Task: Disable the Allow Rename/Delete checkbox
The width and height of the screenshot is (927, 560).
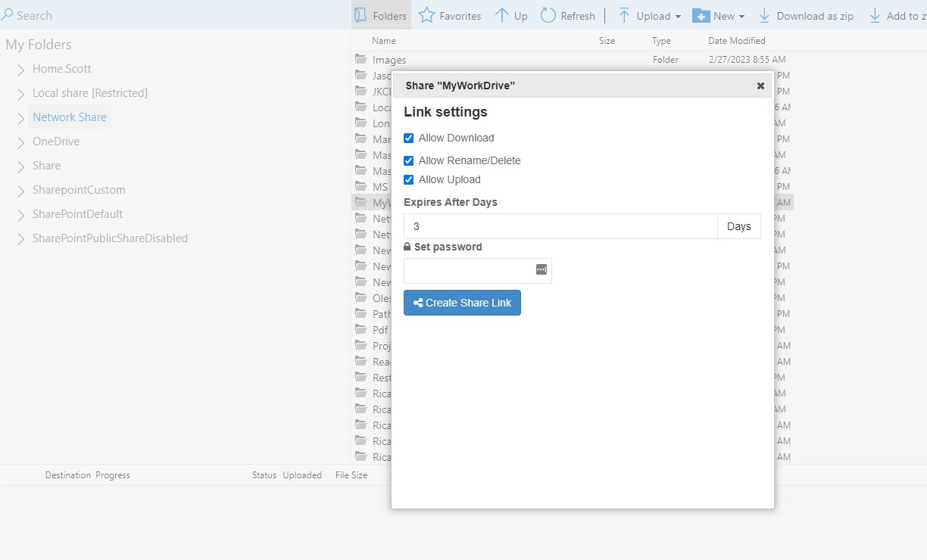Action: pos(409,160)
